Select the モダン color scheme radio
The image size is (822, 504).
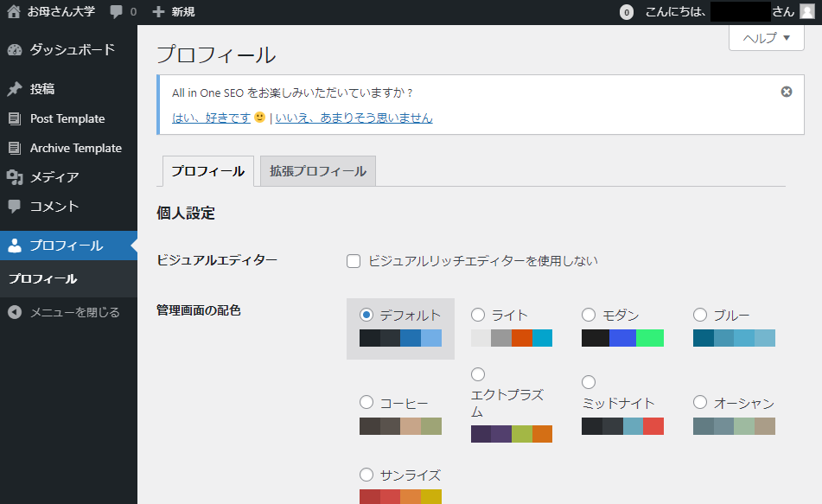coord(589,315)
